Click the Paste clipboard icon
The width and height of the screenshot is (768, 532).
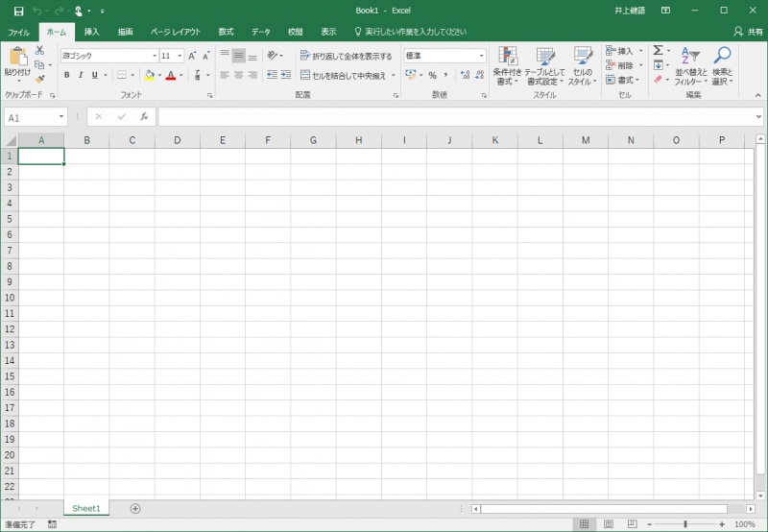pos(18,57)
